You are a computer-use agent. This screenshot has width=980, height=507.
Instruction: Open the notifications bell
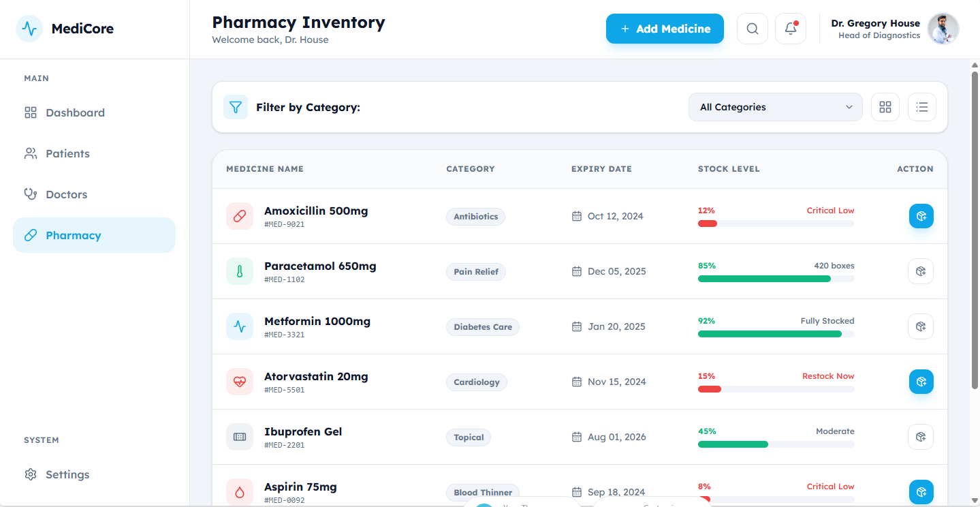(790, 29)
